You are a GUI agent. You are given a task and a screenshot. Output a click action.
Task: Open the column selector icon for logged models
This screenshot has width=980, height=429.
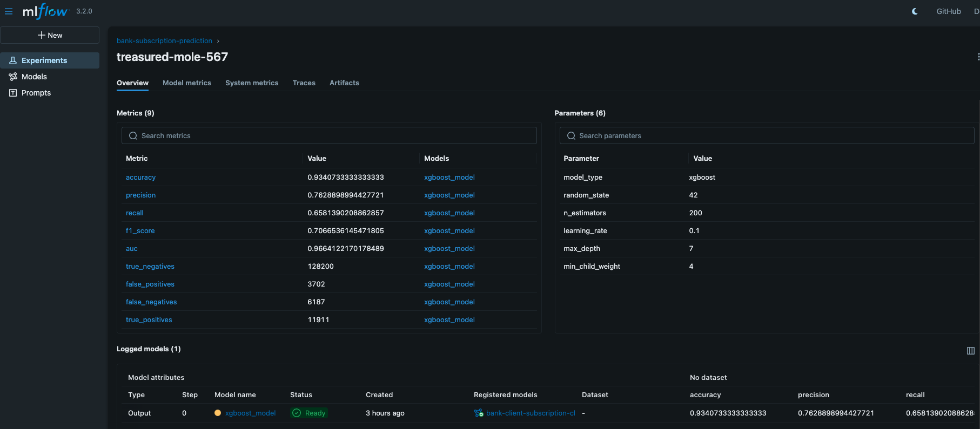(x=970, y=351)
